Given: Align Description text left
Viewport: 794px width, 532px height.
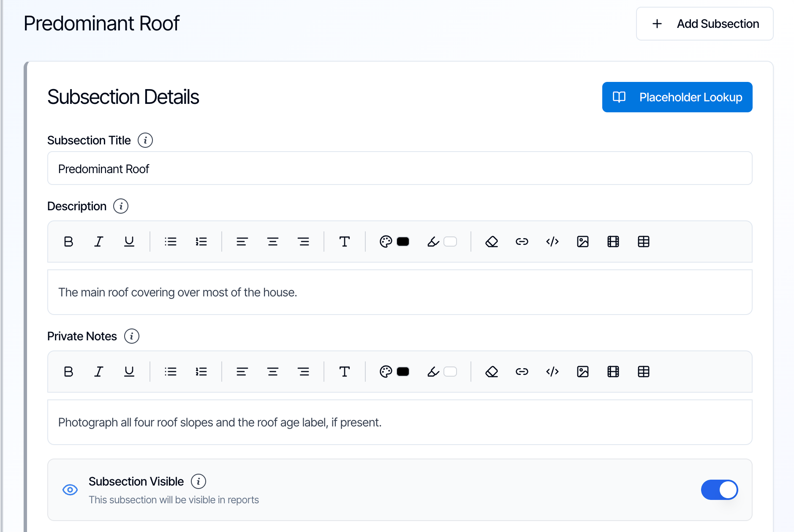Looking at the screenshot, I should pos(242,242).
